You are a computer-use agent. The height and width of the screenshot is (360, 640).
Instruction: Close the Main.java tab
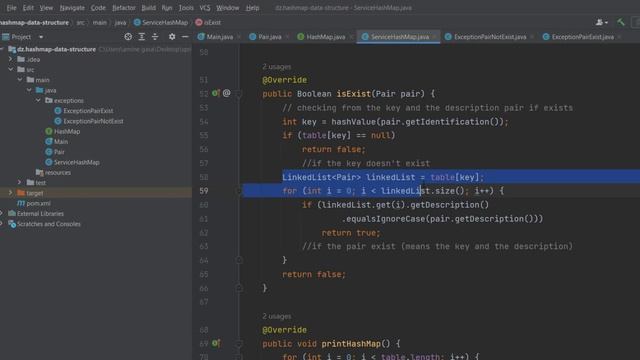(x=239, y=37)
